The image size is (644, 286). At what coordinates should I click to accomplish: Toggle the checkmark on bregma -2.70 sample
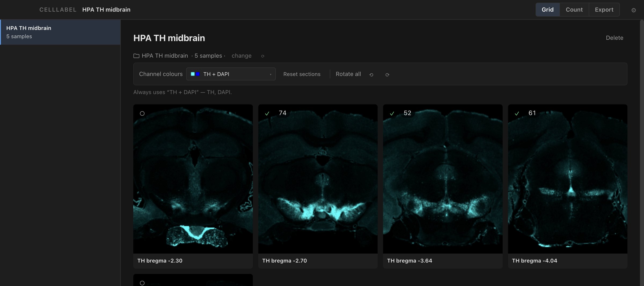[267, 113]
